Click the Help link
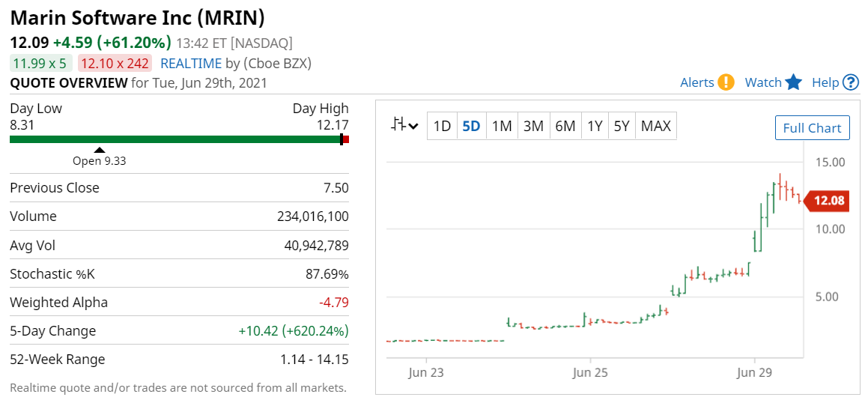868x400 pixels. coord(825,82)
